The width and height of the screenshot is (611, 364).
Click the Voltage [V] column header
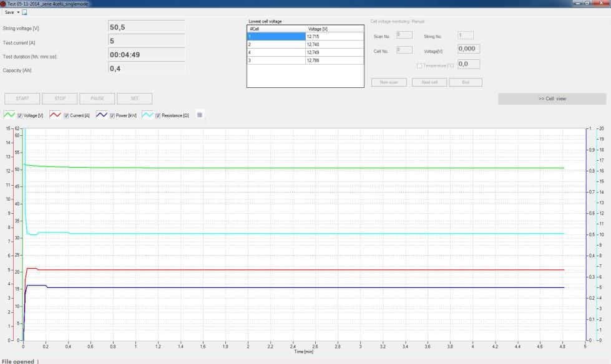click(x=335, y=29)
